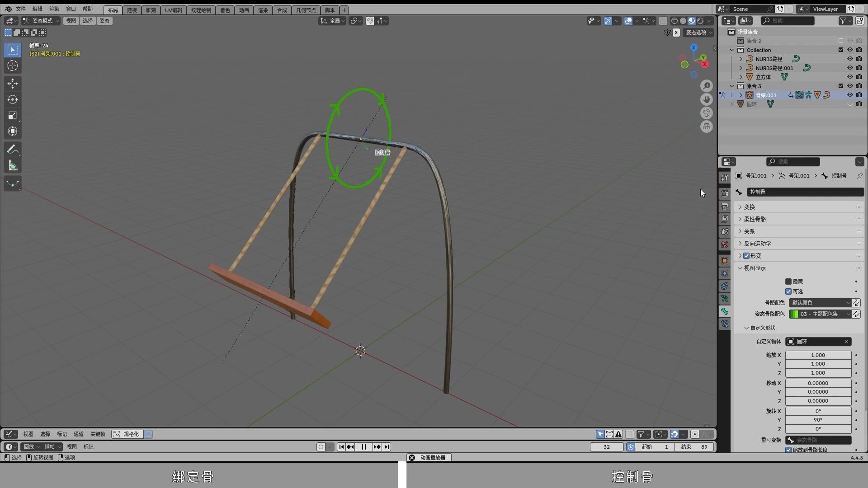
Task: Enable the 隐藏 checkbox under 视图显示
Action: pyautogui.click(x=788, y=282)
